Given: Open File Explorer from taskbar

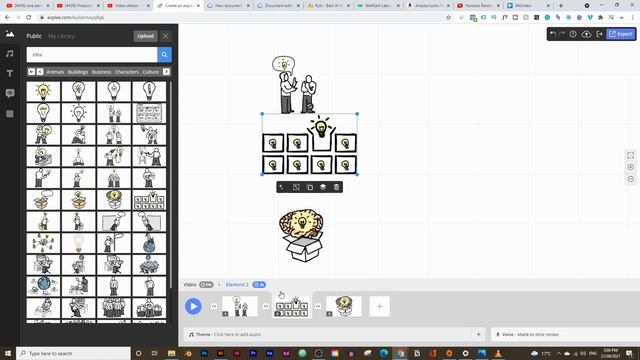Looking at the screenshot, I should [x=171, y=353].
